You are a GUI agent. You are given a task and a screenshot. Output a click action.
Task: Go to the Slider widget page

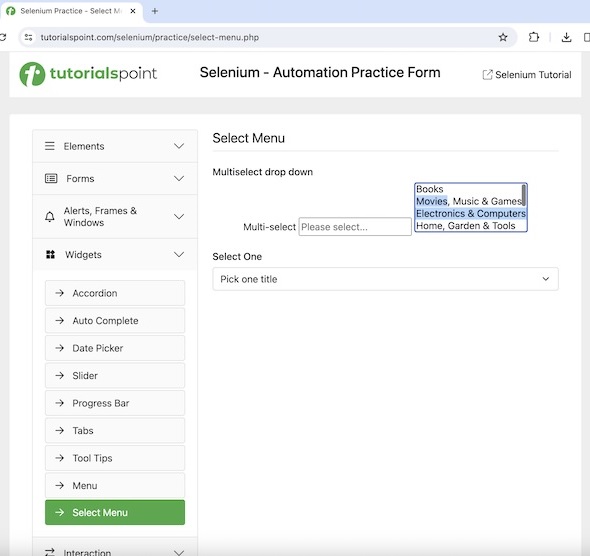point(115,375)
